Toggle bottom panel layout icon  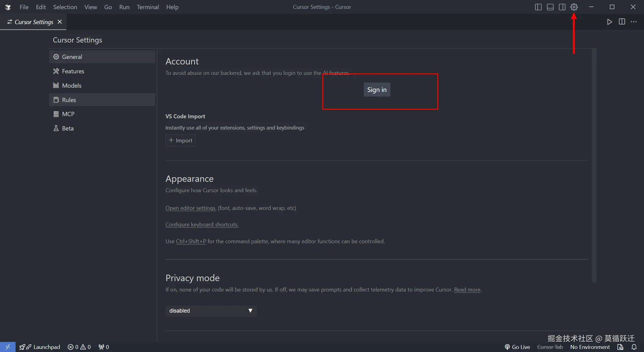(x=550, y=7)
